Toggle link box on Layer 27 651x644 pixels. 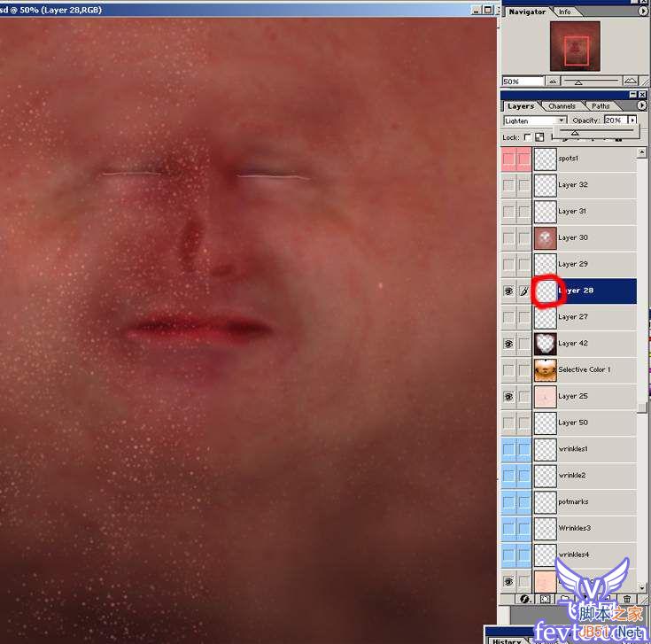click(x=524, y=317)
